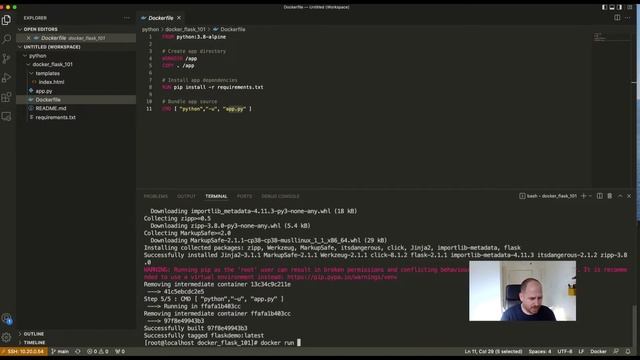The height and width of the screenshot is (360, 640).
Task: Open the Extensions view
Action: (x=6, y=97)
